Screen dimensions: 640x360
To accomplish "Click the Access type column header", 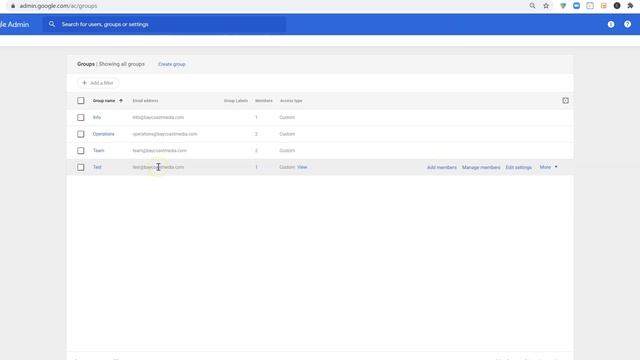I will click(291, 100).
